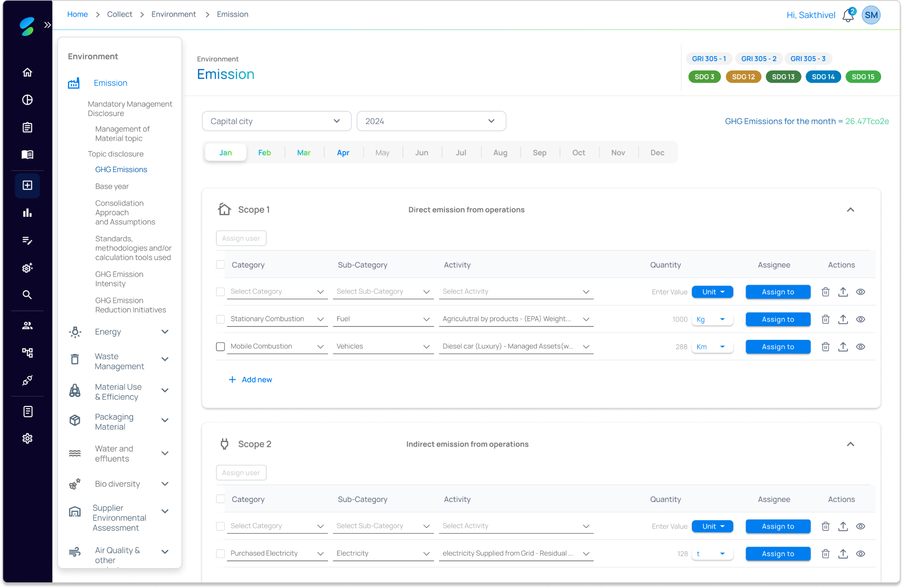Click the search icon in left sidebar
Screen dimensions: 903x588
click(x=28, y=295)
